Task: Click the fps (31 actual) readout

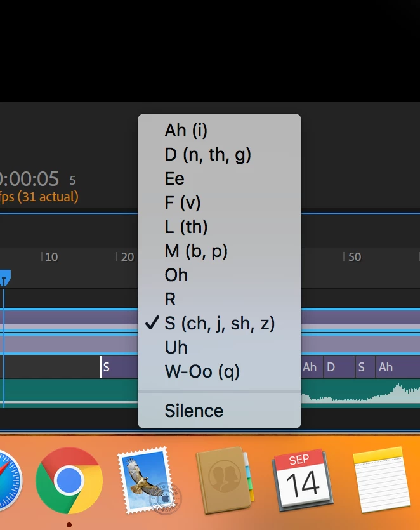Action: point(39,197)
